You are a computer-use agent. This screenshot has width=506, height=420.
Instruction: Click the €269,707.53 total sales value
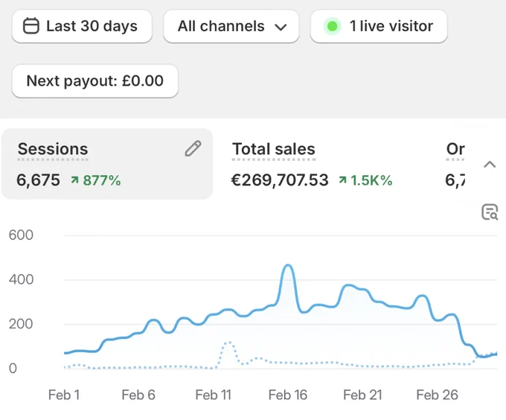click(x=280, y=180)
